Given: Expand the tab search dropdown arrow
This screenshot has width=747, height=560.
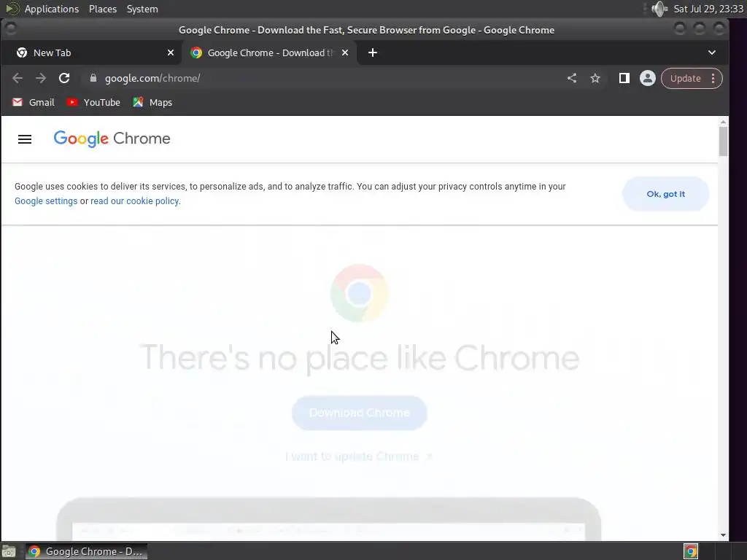Looking at the screenshot, I should pyautogui.click(x=712, y=52).
